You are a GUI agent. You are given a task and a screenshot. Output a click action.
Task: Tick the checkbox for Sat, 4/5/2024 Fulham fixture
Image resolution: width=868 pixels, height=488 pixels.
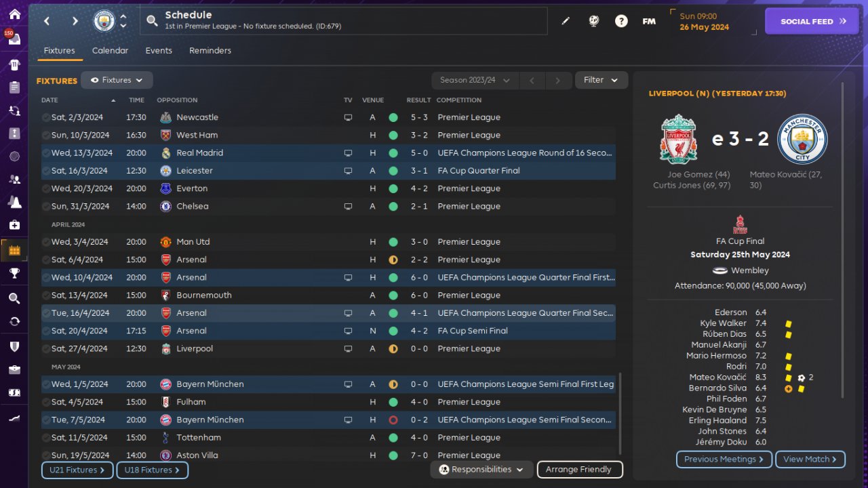45,402
